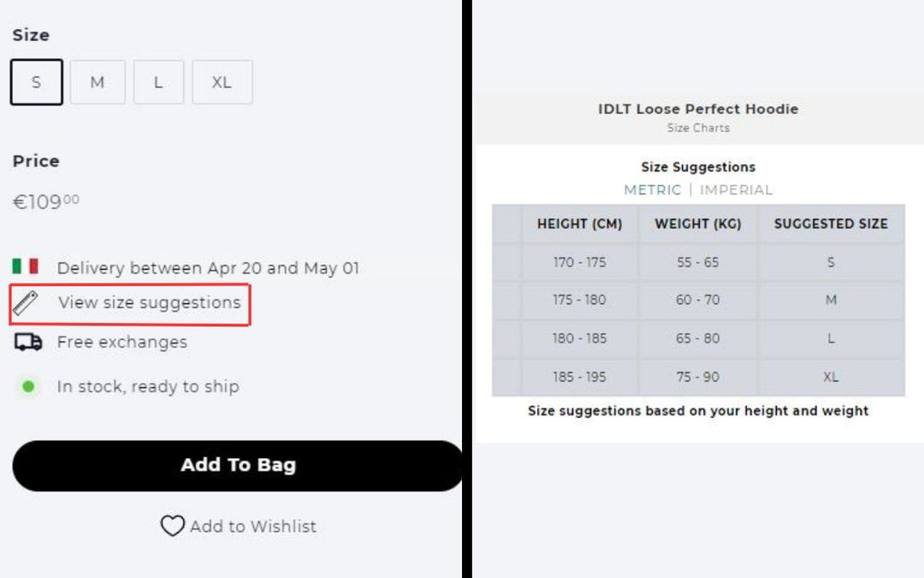The width and height of the screenshot is (924, 578).
Task: Click the ruler size guide icon
Action: (x=26, y=303)
